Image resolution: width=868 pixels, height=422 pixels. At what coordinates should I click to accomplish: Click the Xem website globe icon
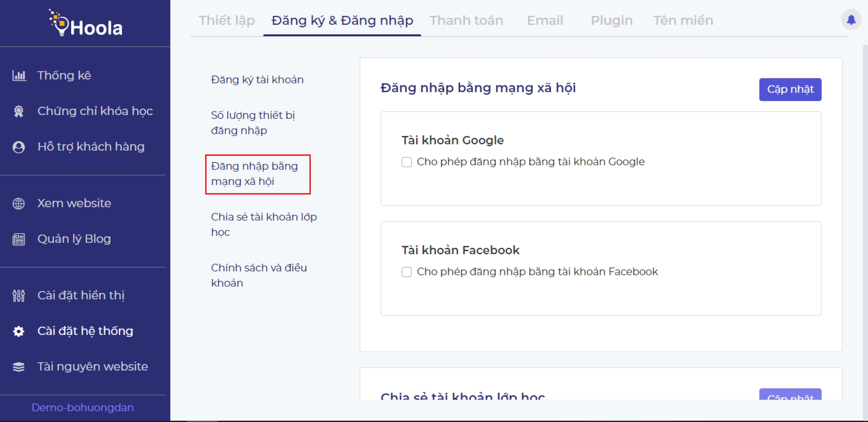click(x=18, y=203)
